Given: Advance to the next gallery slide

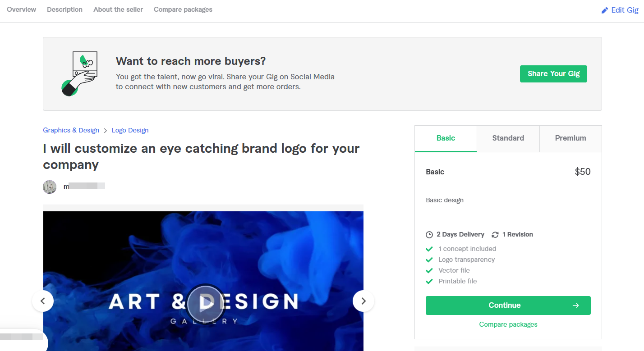Looking at the screenshot, I should point(363,301).
